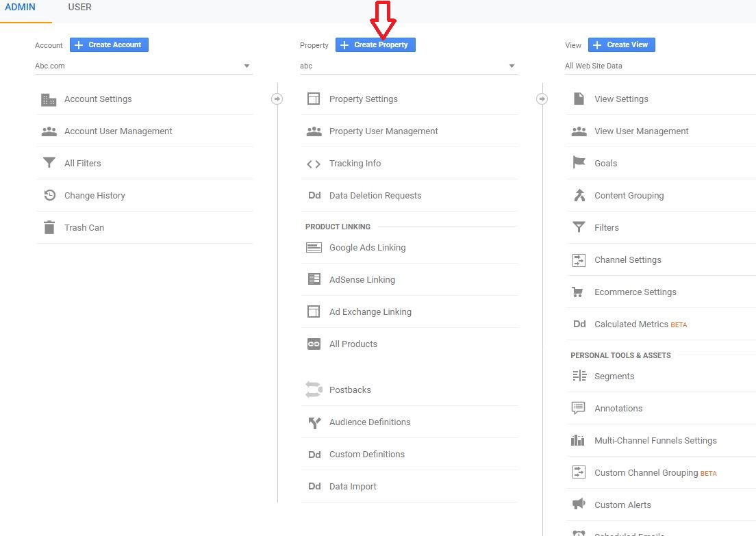756x536 pixels.
Task: Switch to the USER tab
Action: (80, 8)
